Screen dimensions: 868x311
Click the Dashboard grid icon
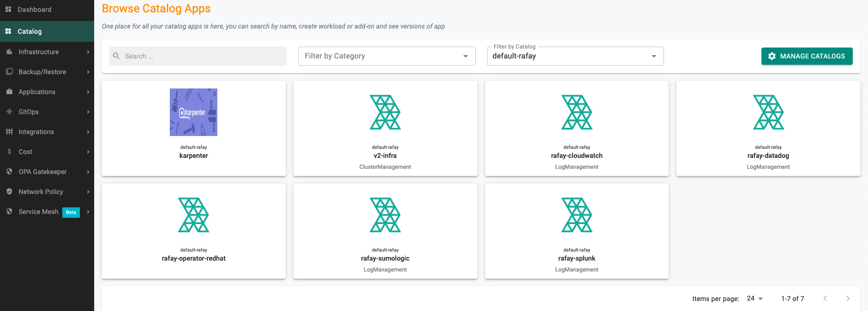click(8, 10)
